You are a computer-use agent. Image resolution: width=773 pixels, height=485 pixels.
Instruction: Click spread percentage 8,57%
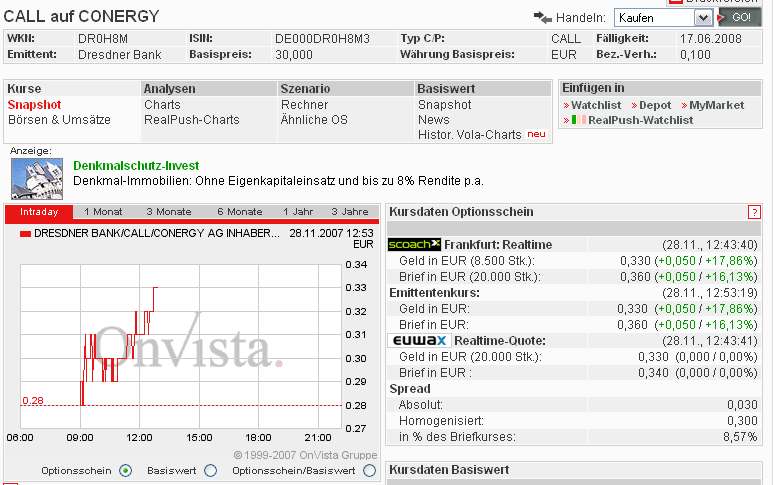click(740, 437)
